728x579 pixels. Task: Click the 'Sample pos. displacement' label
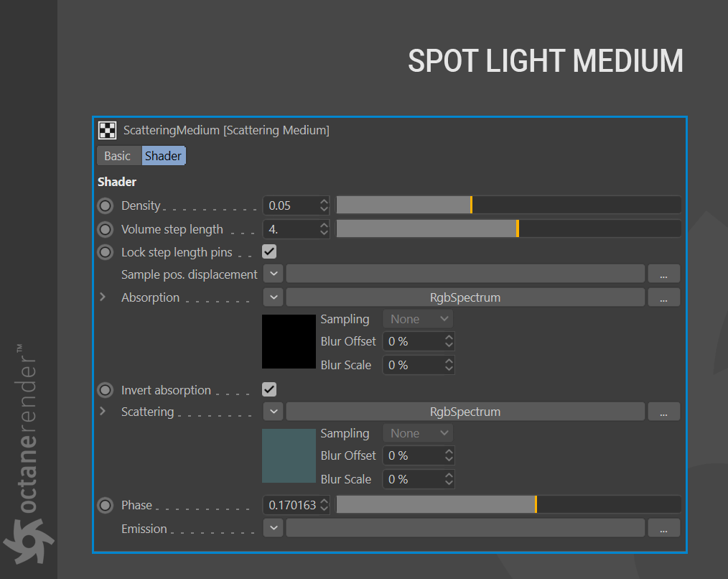[x=189, y=274]
